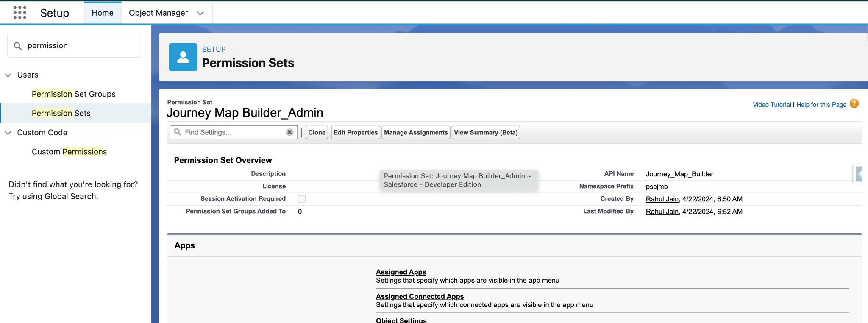Click the Journey Map Builder_Admin title
Screen dimensions: 868x323
245,113
